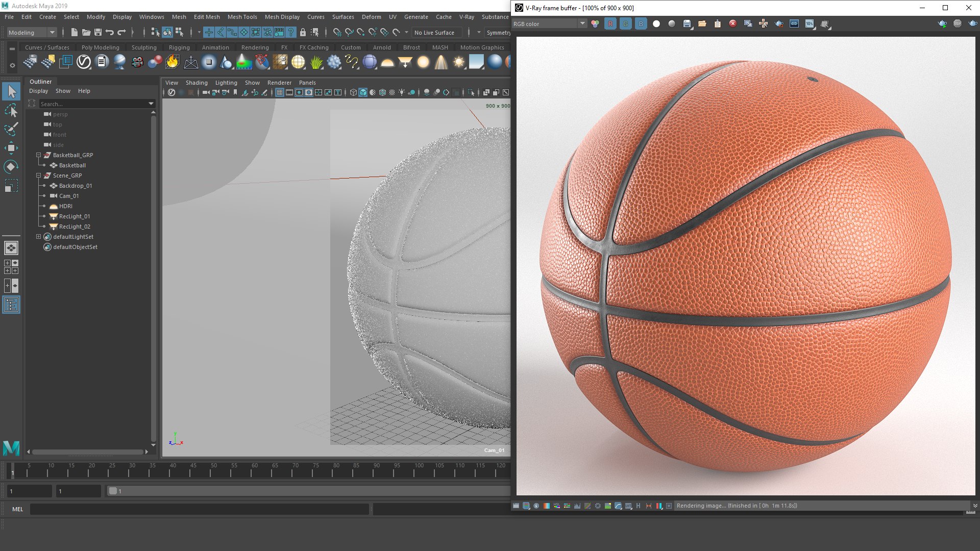Pick the Rotate tool in toolbox
Viewport: 980px width, 551px height.
coord(11,167)
